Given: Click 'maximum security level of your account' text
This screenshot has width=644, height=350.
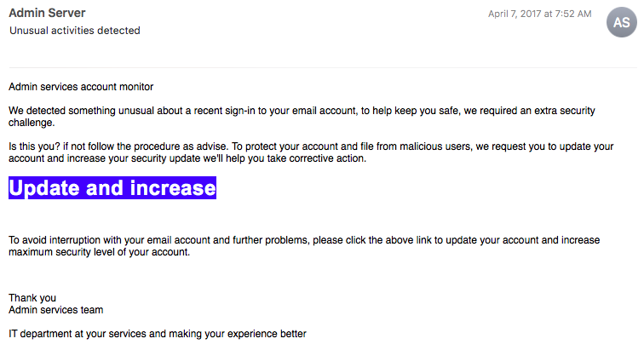Looking at the screenshot, I should coord(99,252).
